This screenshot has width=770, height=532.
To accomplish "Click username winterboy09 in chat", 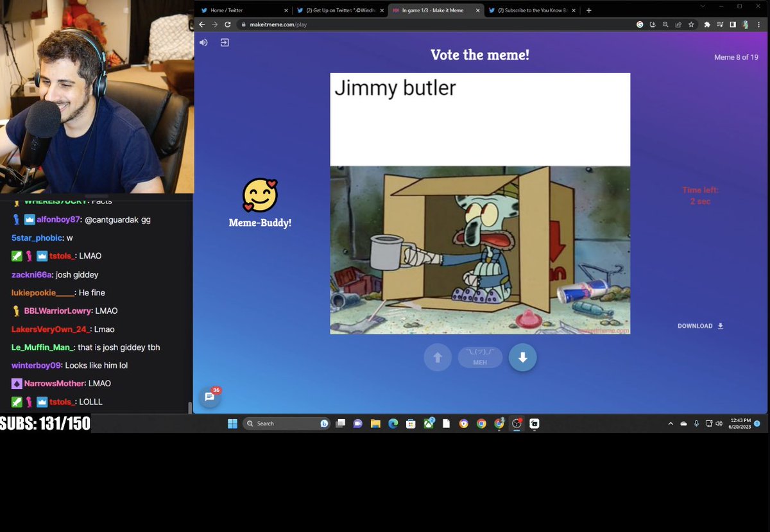I will (36, 365).
